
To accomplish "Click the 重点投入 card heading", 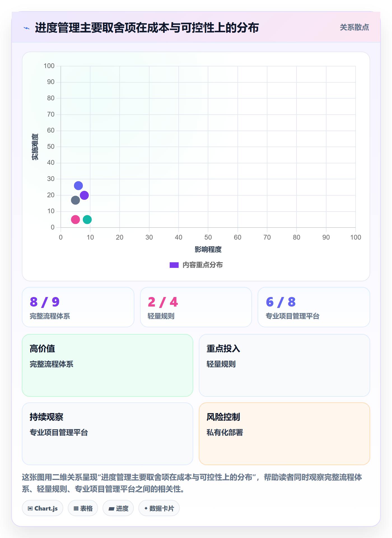I will 223,349.
